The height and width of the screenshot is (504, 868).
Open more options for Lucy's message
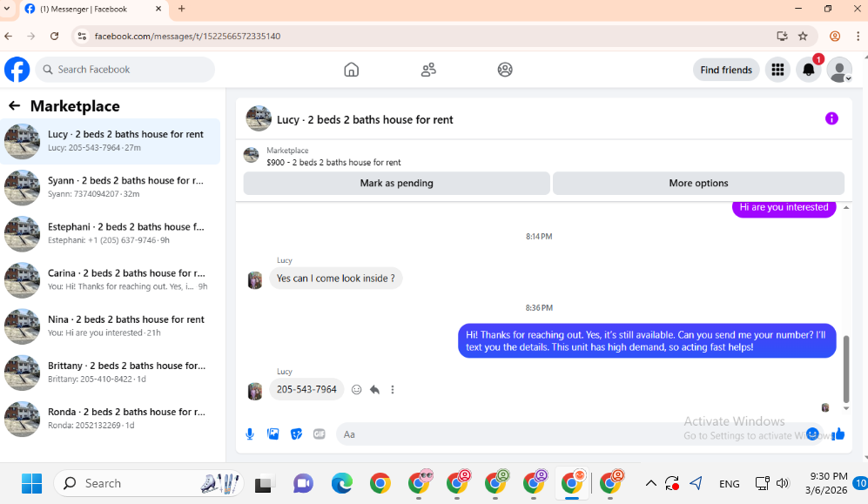tap(393, 389)
